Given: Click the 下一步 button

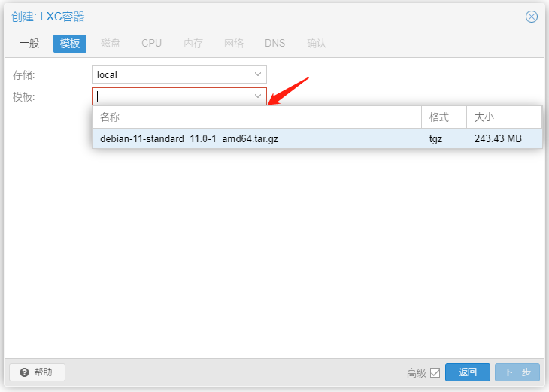Looking at the screenshot, I should 517,372.
